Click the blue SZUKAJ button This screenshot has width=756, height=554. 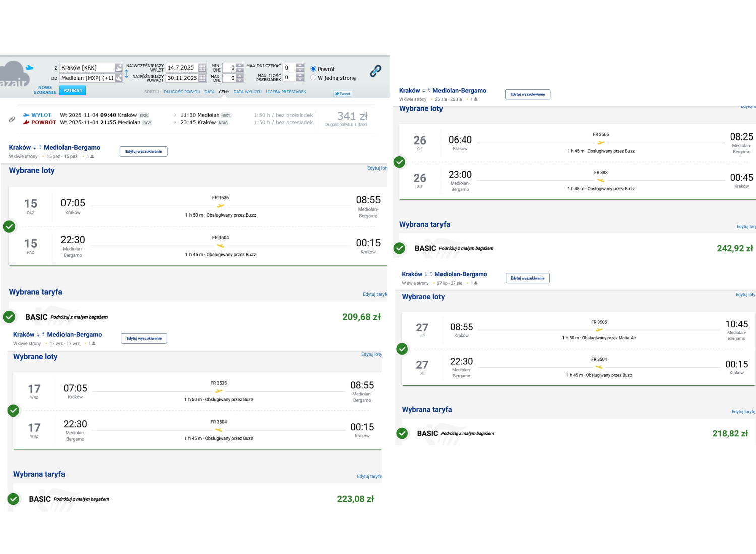(x=73, y=91)
